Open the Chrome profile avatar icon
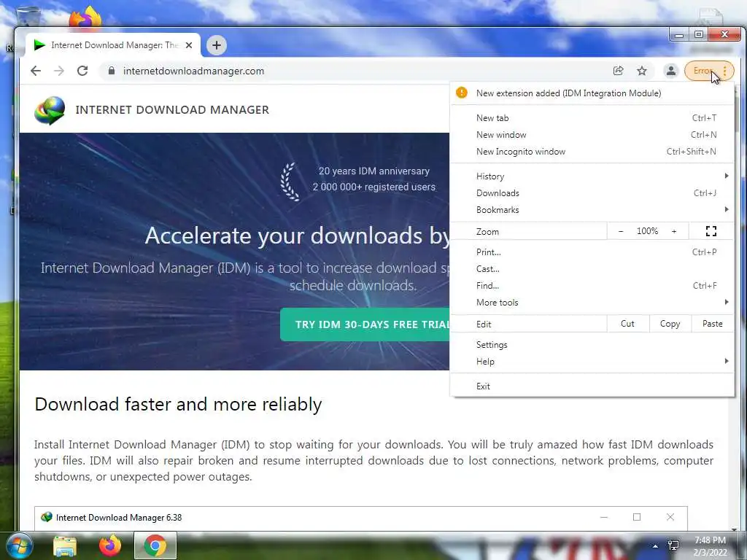 [671, 71]
